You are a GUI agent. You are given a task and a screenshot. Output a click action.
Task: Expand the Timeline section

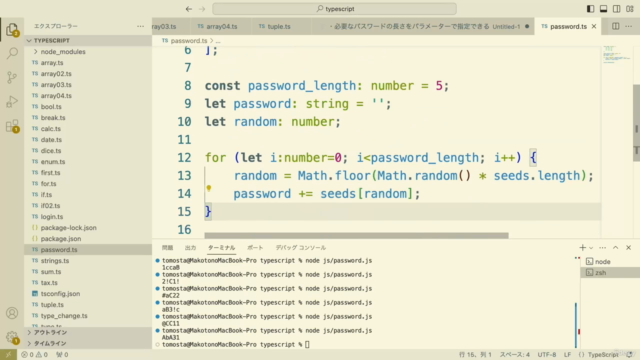pos(88,344)
